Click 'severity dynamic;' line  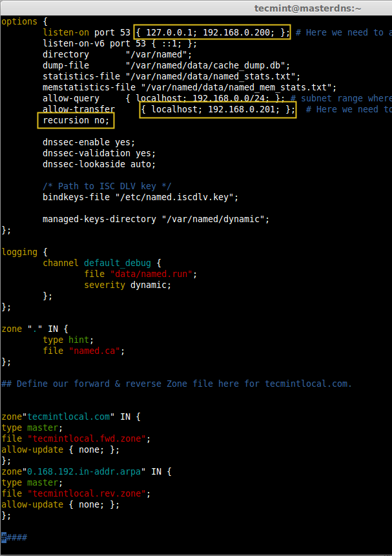127,285
